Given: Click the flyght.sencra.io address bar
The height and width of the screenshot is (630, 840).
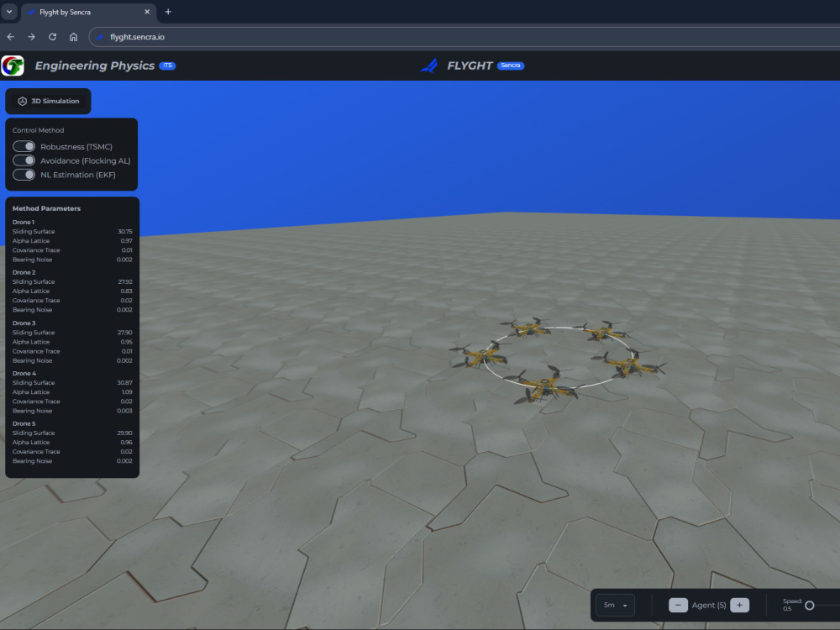Looking at the screenshot, I should coord(464,37).
